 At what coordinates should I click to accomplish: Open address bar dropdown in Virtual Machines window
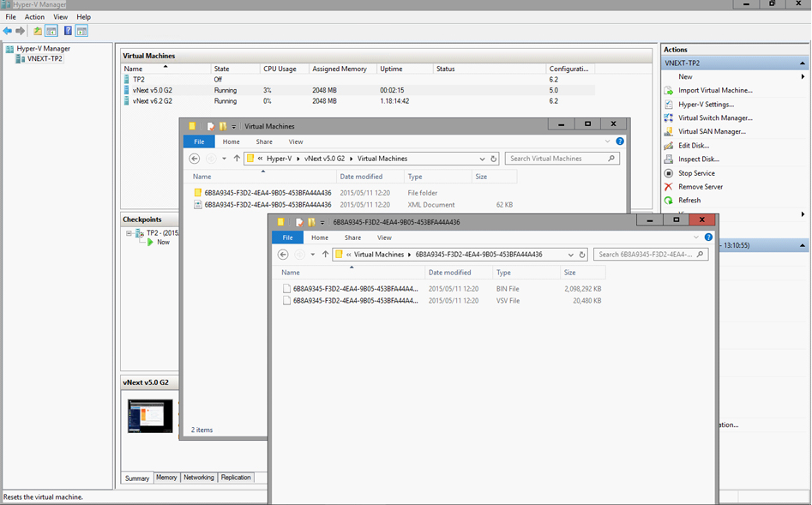[x=482, y=159]
